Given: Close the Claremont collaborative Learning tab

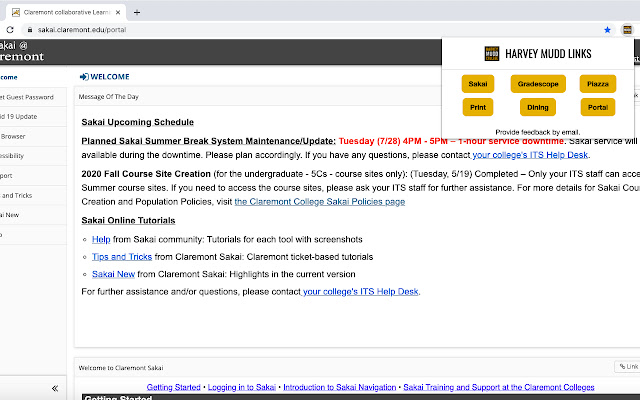Looking at the screenshot, I should (x=118, y=12).
